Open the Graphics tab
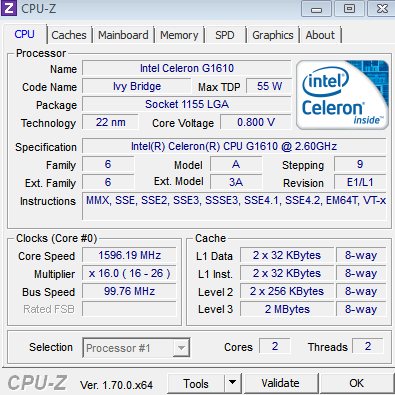This screenshot has height=395, width=395. point(273,35)
